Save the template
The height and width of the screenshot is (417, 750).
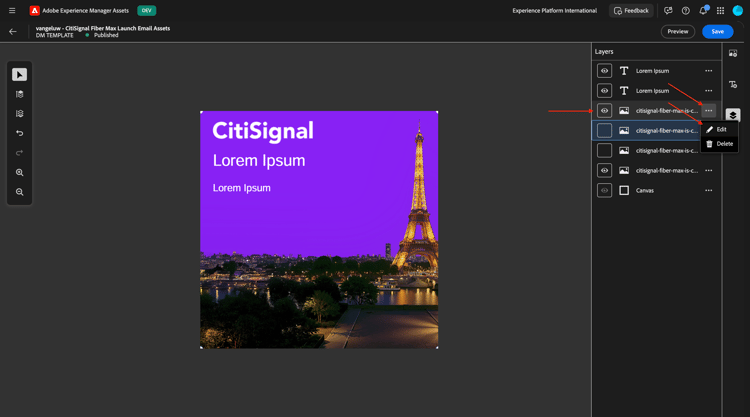pyautogui.click(x=717, y=32)
